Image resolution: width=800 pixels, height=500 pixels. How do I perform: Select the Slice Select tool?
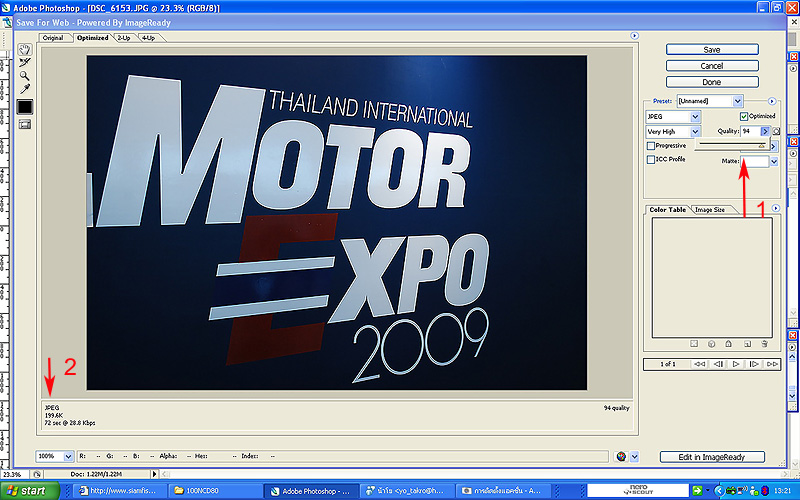24,63
